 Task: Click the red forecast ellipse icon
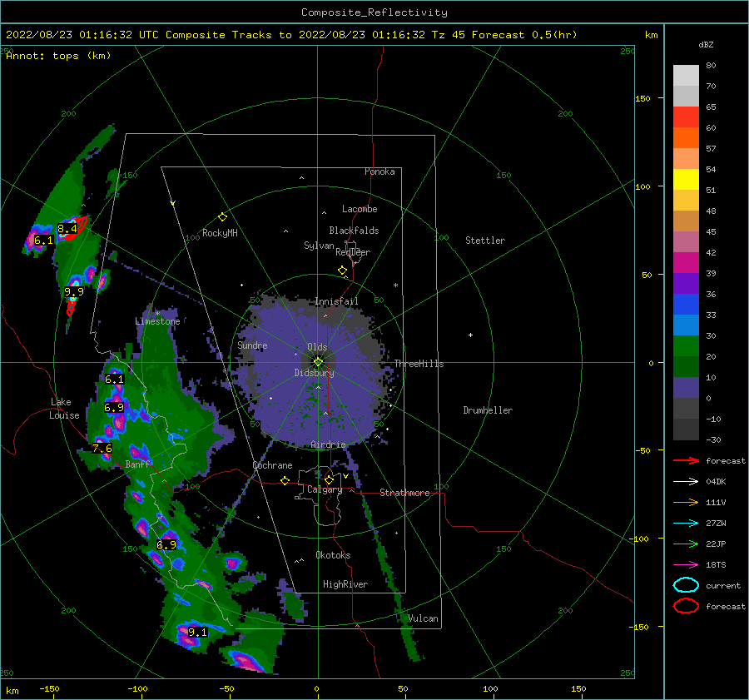[x=686, y=606]
